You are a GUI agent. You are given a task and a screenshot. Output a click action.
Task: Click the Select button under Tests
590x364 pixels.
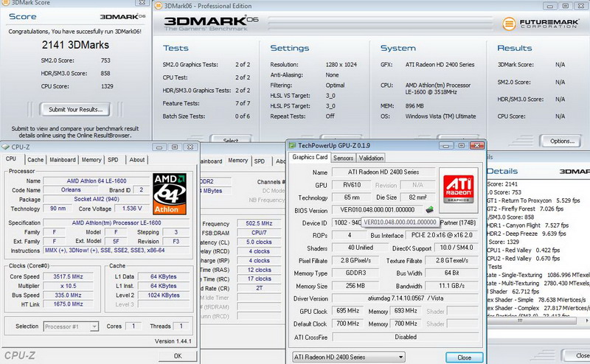coord(231,140)
